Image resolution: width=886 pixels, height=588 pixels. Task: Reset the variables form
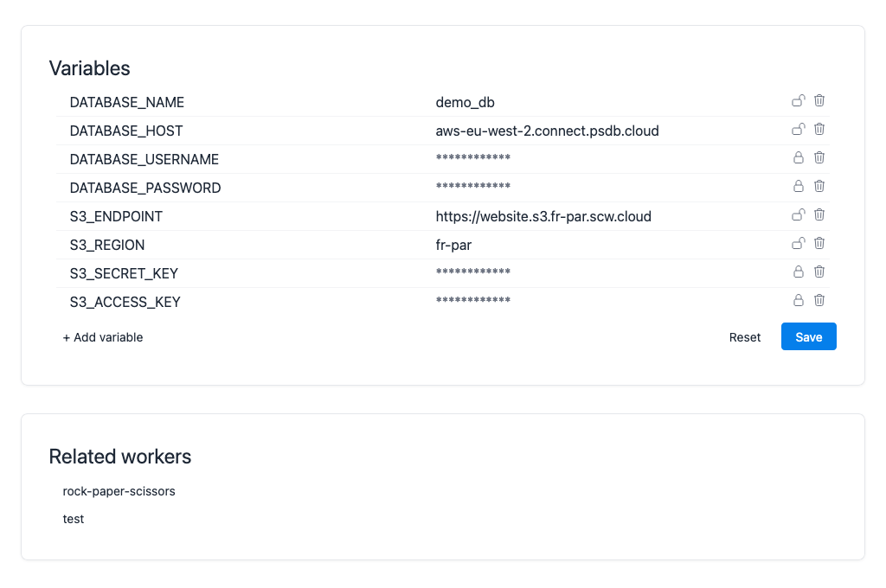coord(745,337)
